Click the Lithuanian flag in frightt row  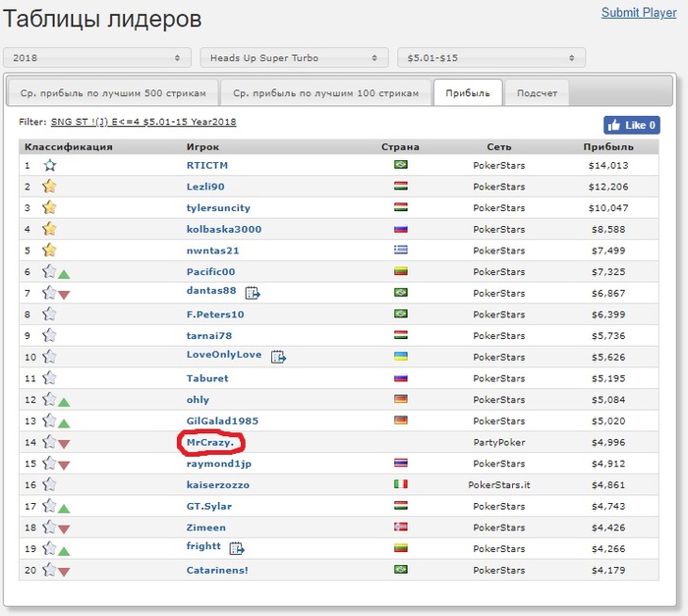(x=401, y=548)
